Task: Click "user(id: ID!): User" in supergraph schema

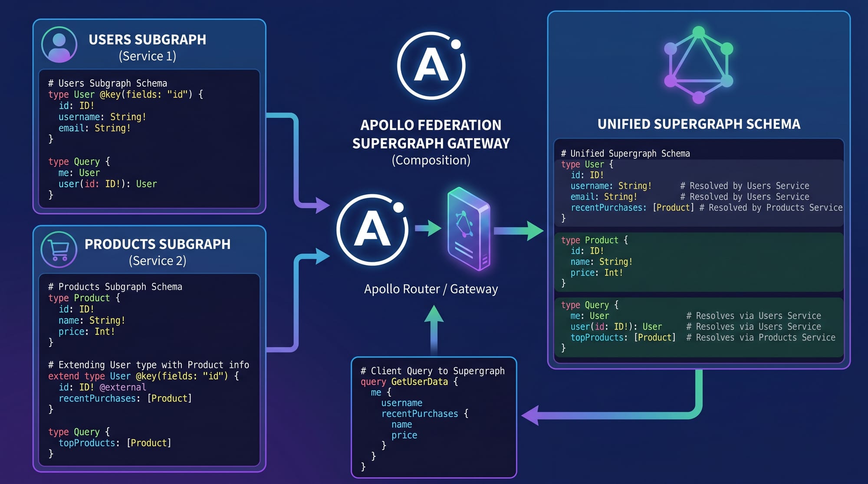Action: [616, 327]
